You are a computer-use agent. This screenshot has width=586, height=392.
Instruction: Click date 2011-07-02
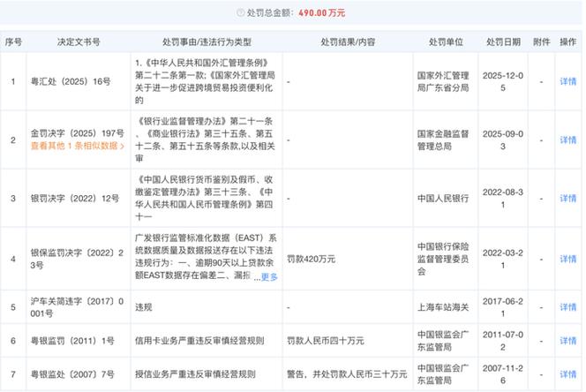coord(503,341)
